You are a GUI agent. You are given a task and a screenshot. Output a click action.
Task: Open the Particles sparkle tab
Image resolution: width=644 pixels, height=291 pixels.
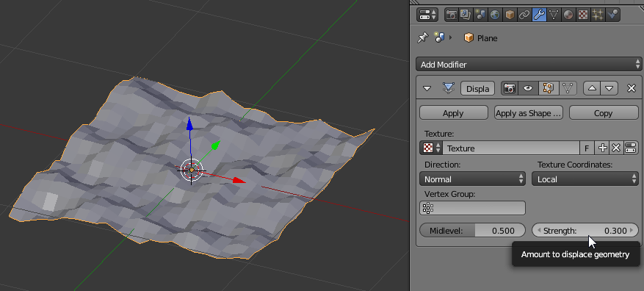coord(598,15)
